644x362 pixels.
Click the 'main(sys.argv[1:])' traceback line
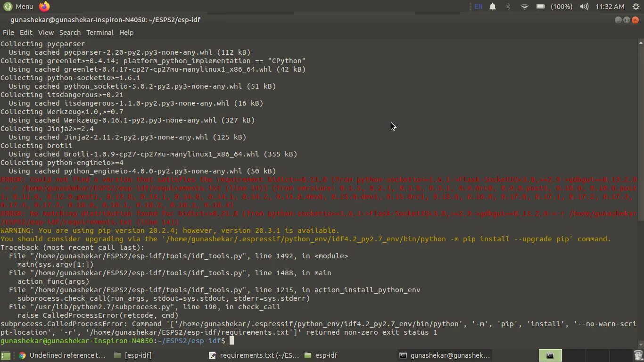56,264
